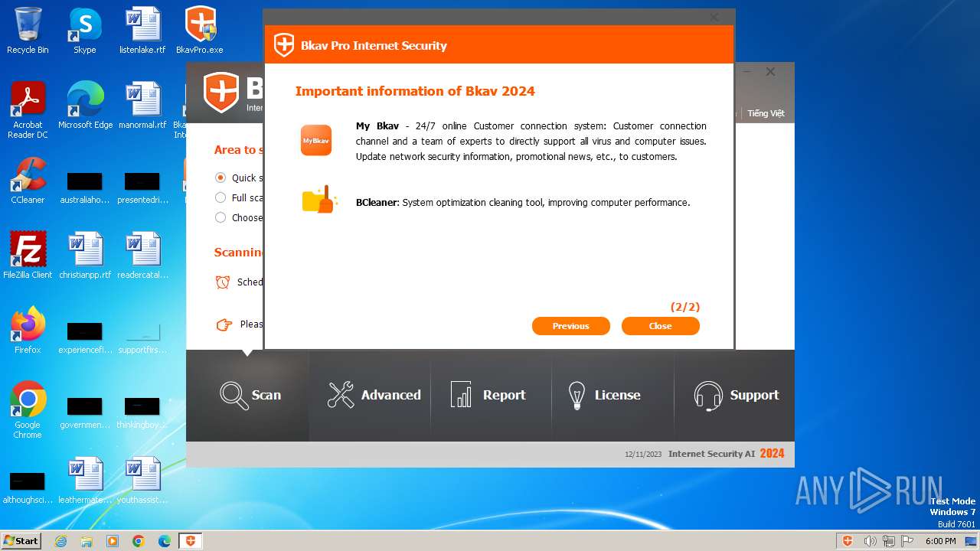Open leathermate... document icon
Screen dimensions: 980x551
(85, 481)
